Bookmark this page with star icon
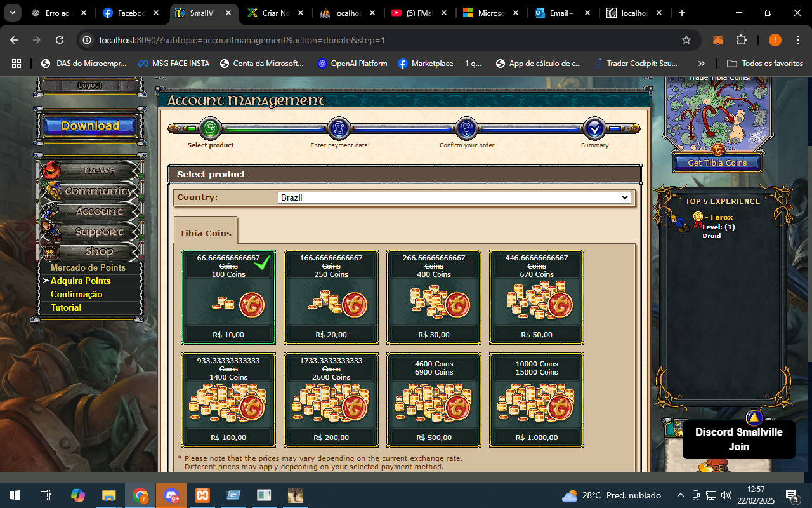Viewport: 812px width, 508px height. pyautogui.click(x=686, y=40)
